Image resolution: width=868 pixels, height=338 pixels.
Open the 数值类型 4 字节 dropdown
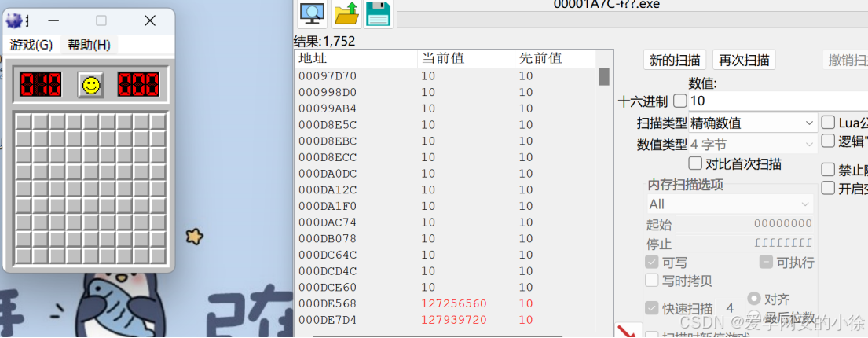[753, 145]
